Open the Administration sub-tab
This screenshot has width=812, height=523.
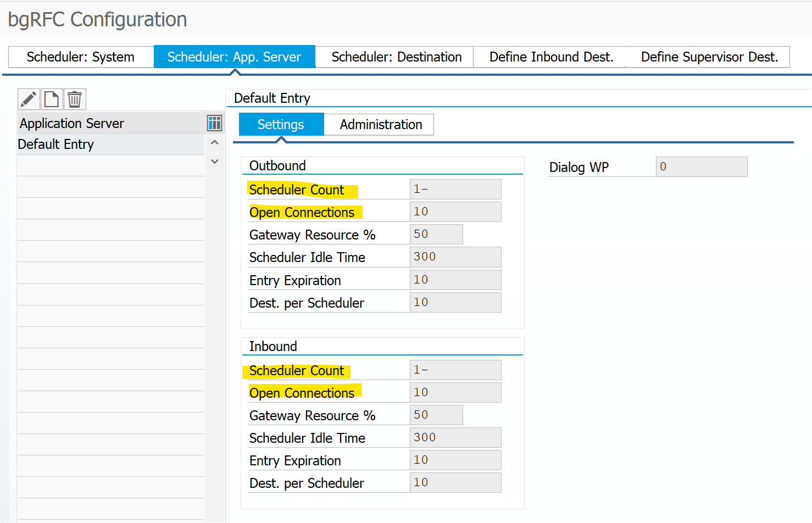(x=381, y=125)
